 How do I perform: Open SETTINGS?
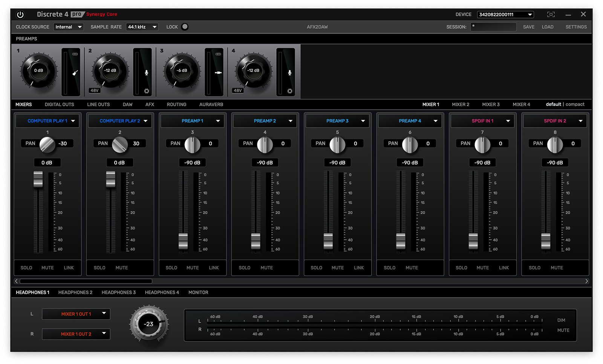(576, 27)
